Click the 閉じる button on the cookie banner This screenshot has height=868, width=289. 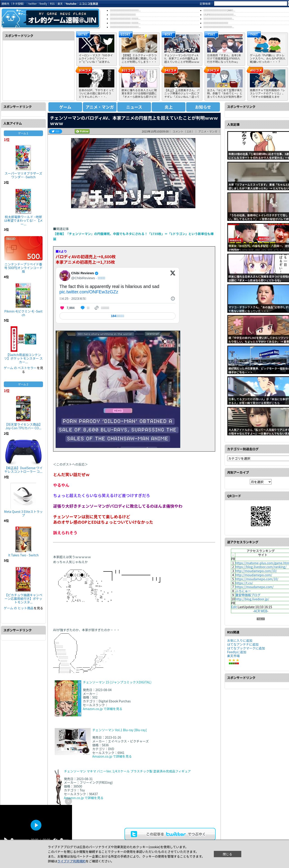(x=227, y=854)
